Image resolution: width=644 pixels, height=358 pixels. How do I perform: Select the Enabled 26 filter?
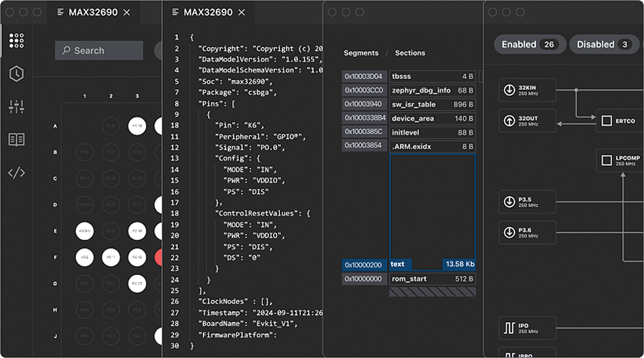point(529,44)
